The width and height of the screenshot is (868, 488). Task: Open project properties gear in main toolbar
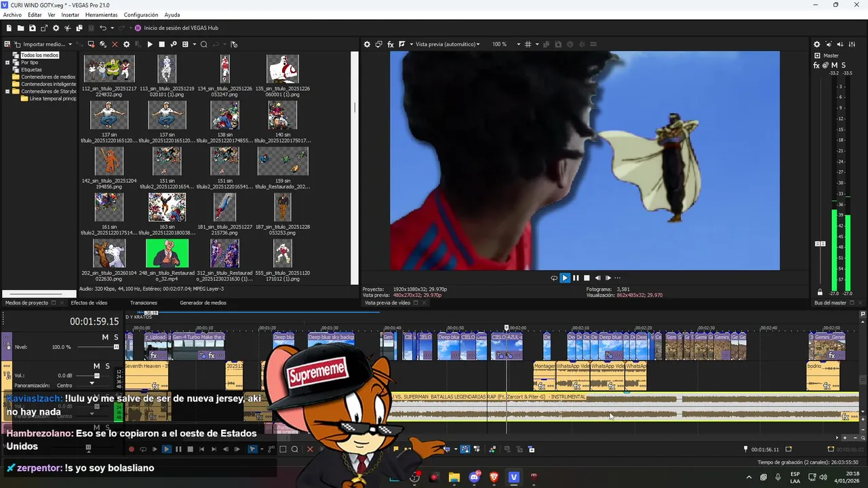(x=56, y=28)
